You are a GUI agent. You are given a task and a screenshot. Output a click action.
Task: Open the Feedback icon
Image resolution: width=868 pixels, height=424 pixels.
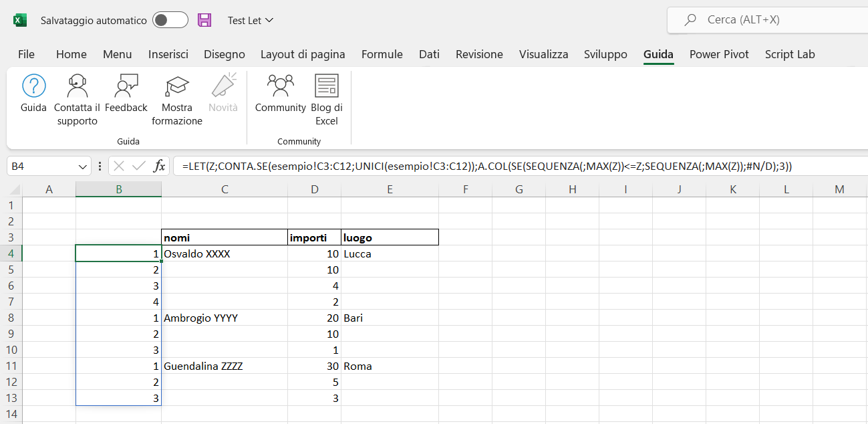(126, 86)
